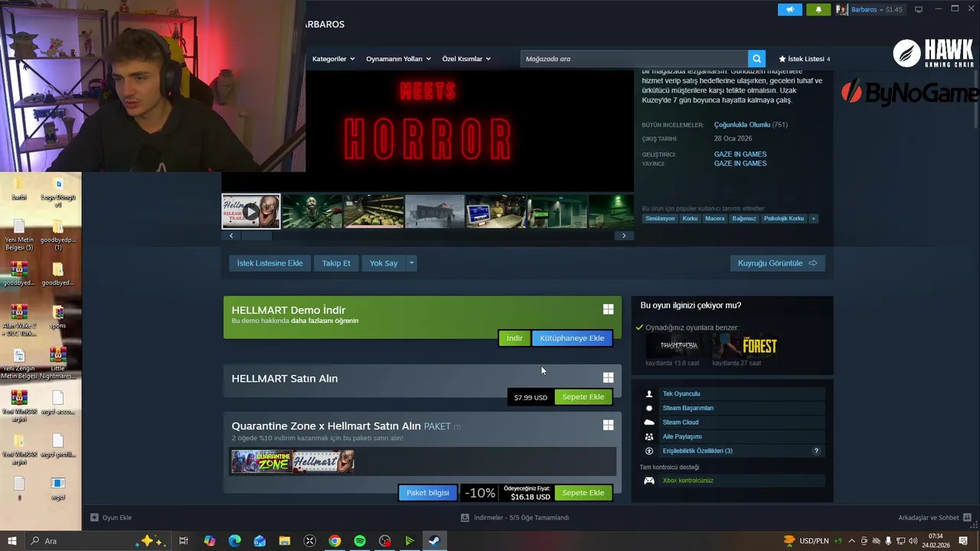
Task: Open İndirmeler downloads status bar
Action: [x=514, y=517]
